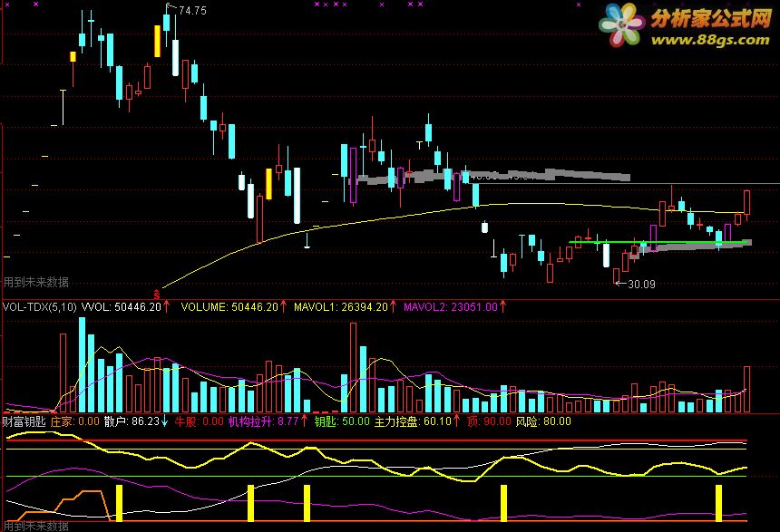Click the green horizontal support line

click(x=659, y=242)
